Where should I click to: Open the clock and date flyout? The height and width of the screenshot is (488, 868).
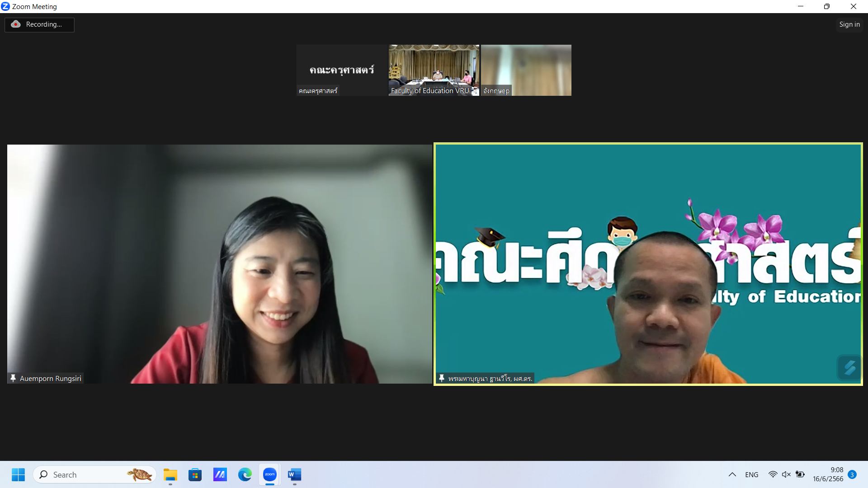tap(828, 474)
